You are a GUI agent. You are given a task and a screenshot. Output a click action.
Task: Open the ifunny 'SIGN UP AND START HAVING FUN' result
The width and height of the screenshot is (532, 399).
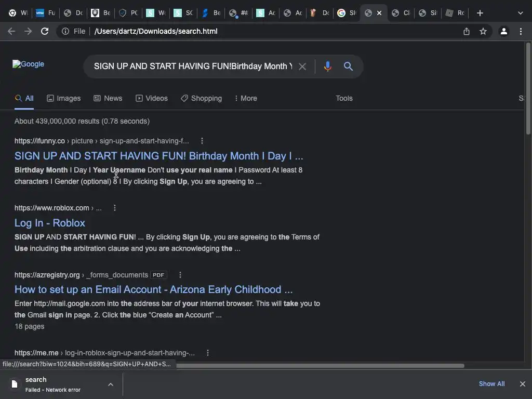click(159, 156)
